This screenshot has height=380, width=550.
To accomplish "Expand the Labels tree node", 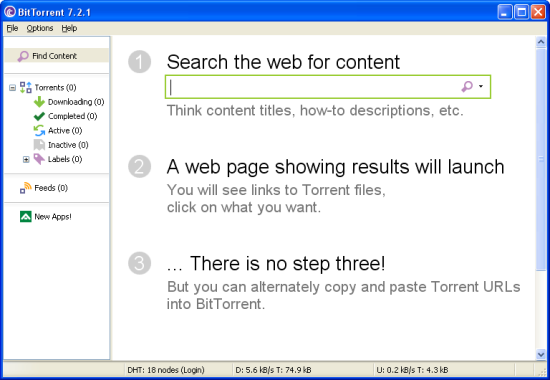I will coord(26,160).
